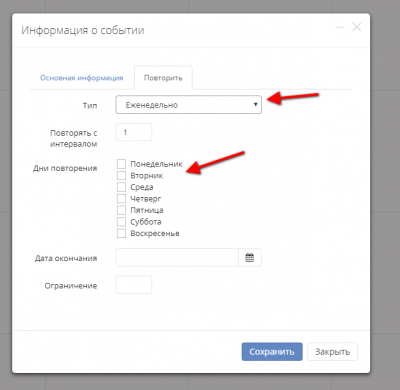
Task: Open the Тип dropdown showing Еженедельно
Action: pyautogui.click(x=189, y=105)
